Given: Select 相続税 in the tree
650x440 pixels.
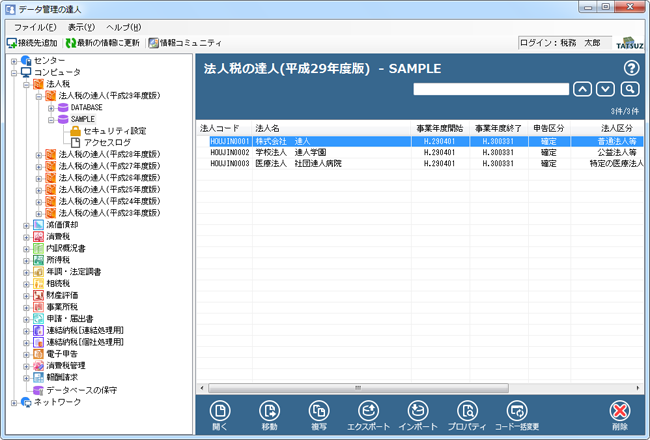Looking at the screenshot, I should tap(58, 283).
